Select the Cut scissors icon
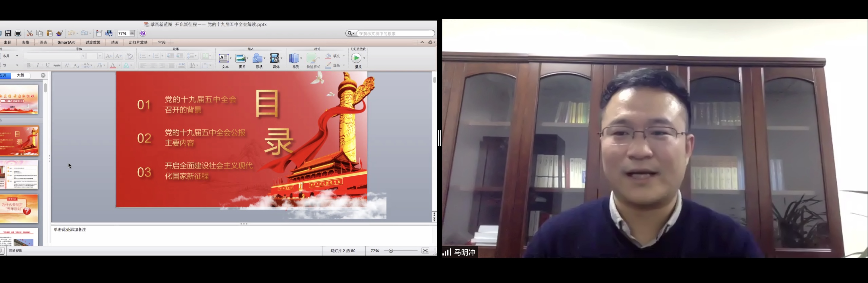Viewport: 868px width, 283px height. click(30, 33)
